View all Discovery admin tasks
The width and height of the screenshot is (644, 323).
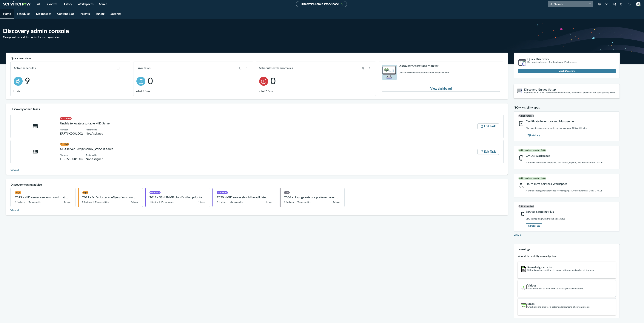[15, 170]
